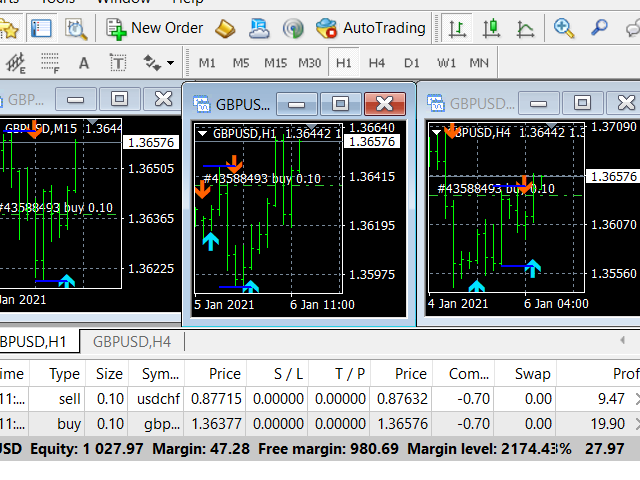Sort trades by S / L column
640x480 pixels.
(278, 373)
